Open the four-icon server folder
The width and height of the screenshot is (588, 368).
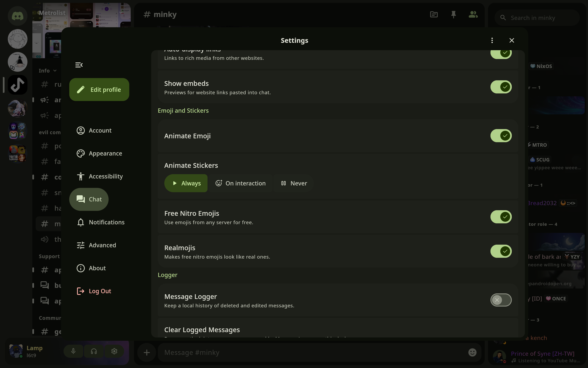pos(18,131)
